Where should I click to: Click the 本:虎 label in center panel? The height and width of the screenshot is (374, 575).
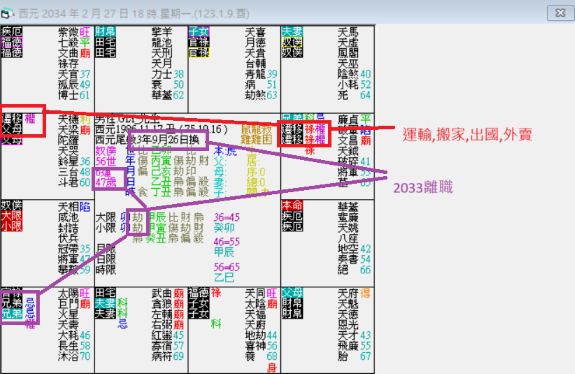225,151
